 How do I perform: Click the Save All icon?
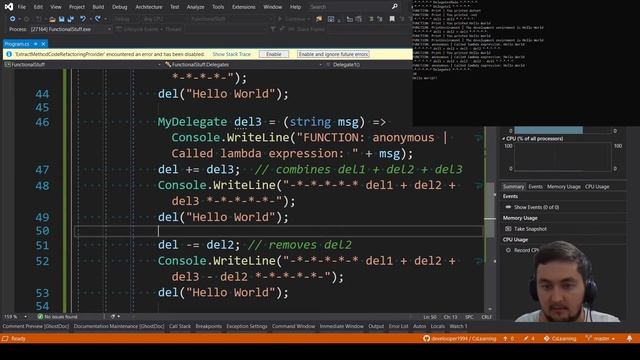pos(71,19)
